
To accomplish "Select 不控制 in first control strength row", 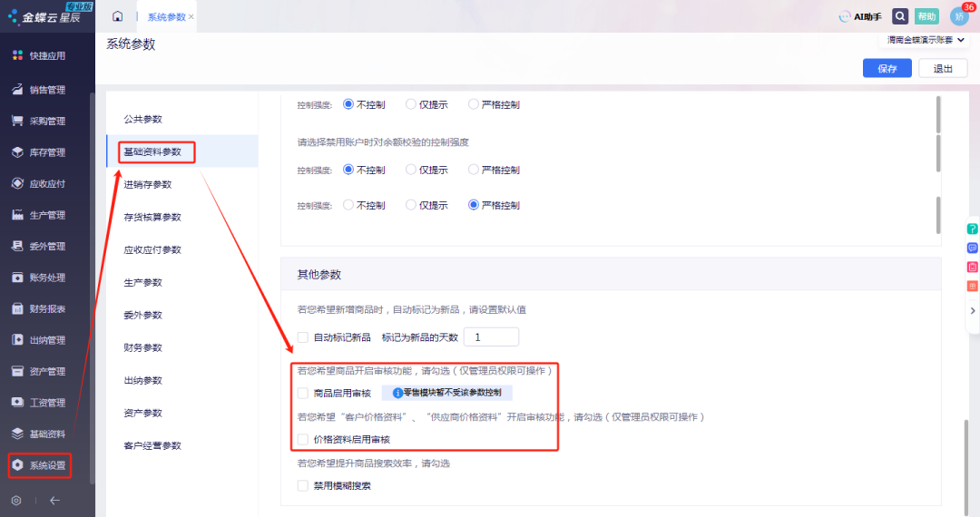I will (348, 104).
